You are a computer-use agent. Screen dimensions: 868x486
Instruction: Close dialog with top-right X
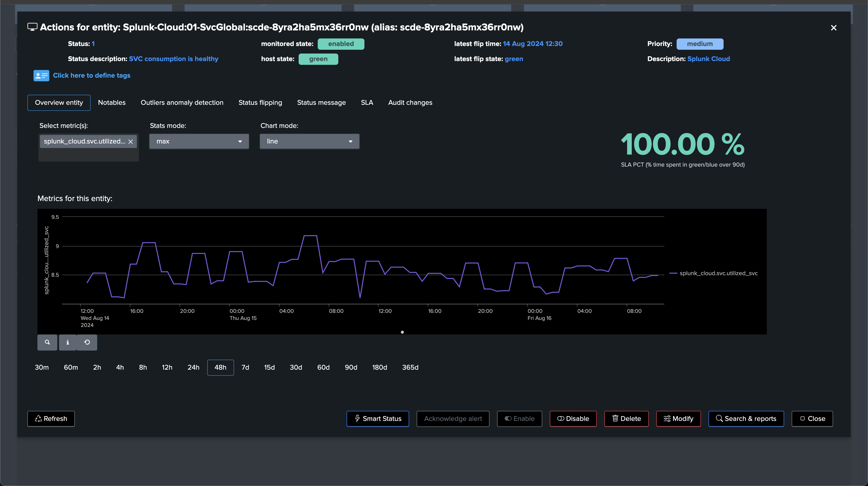click(x=834, y=28)
